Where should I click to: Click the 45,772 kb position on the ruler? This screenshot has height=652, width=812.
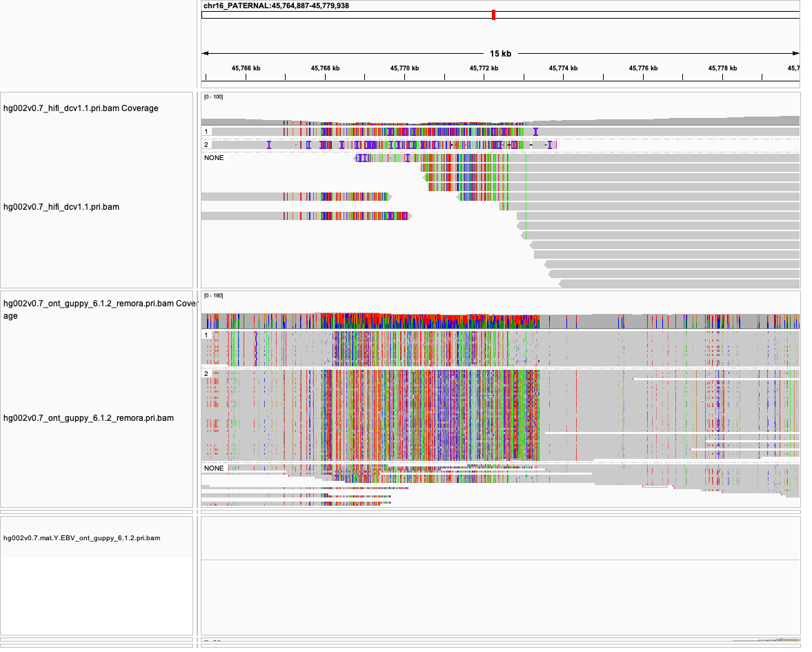483,68
